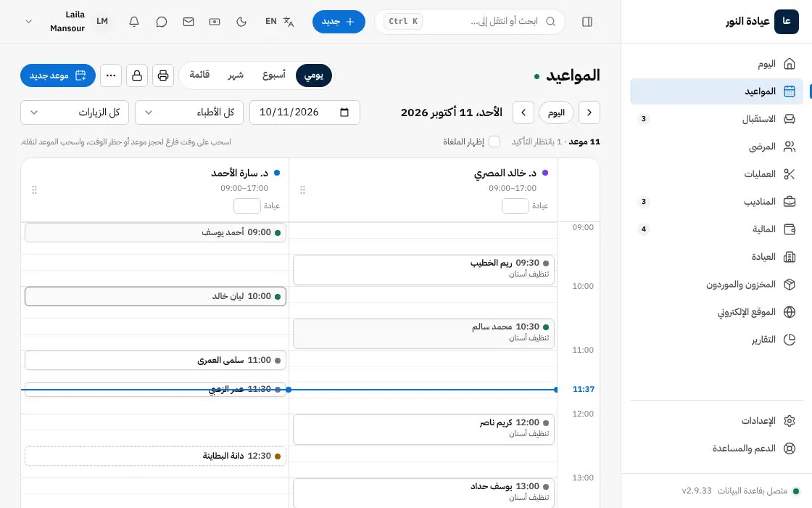Screen dimensions: 812x508
Task: Enable إظهار الملغاة checkbox
Action: coord(494,142)
